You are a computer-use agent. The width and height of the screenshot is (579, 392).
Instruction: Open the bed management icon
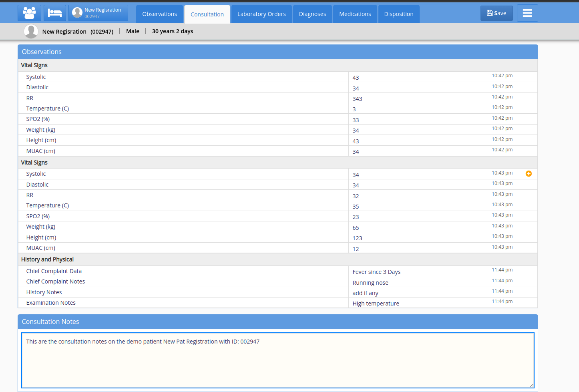pyautogui.click(x=55, y=13)
